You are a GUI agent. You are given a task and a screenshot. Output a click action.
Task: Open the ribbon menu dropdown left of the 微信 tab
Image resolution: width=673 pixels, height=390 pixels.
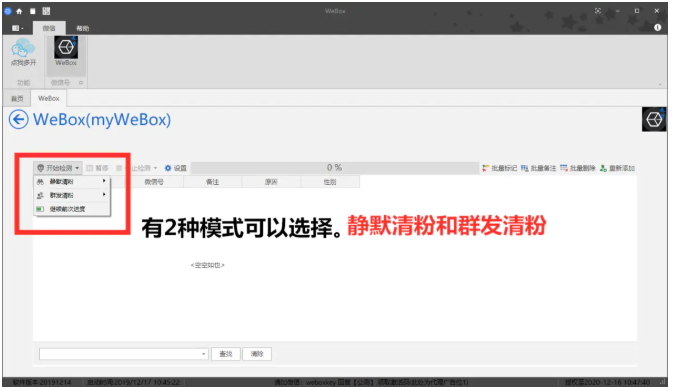pyautogui.click(x=18, y=28)
